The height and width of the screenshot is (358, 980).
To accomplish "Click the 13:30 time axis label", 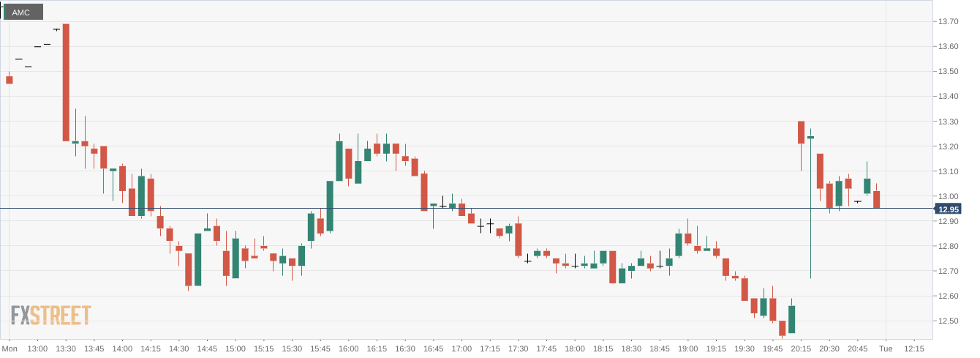I will click(66, 348).
